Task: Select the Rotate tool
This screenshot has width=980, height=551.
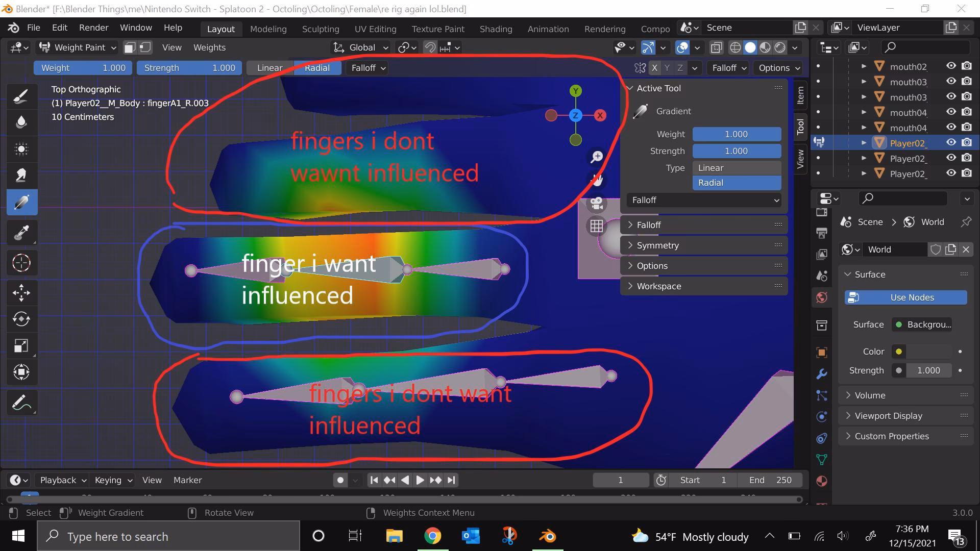Action: [x=21, y=319]
